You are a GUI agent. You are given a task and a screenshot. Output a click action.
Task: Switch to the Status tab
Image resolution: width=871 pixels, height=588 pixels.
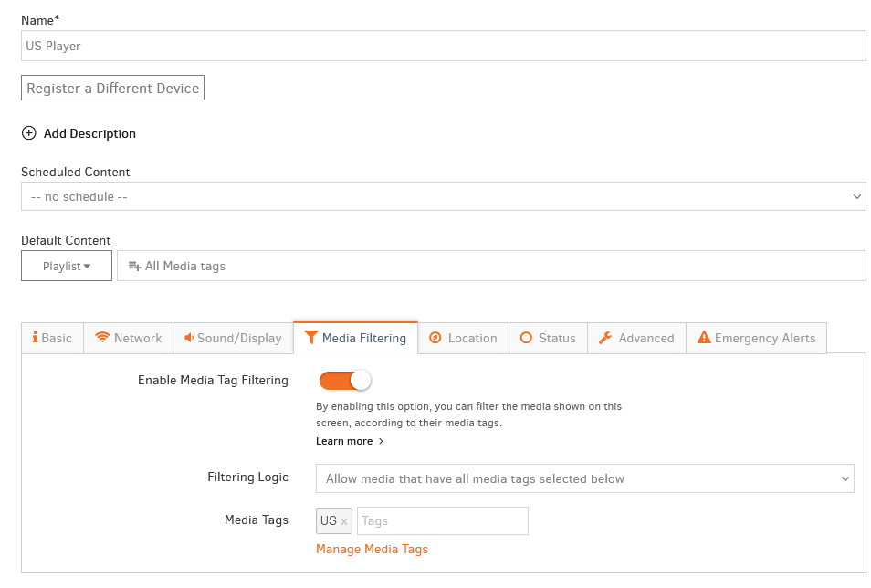[x=547, y=338]
